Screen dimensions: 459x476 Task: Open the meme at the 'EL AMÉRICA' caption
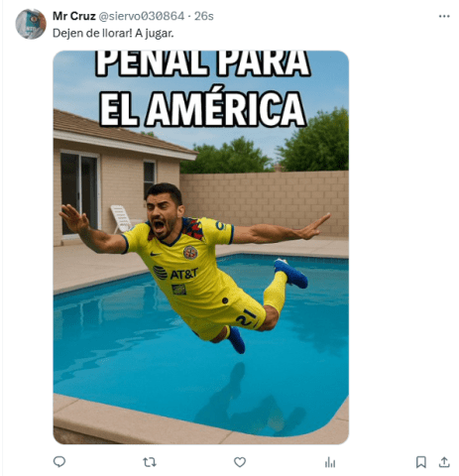pyautogui.click(x=202, y=109)
